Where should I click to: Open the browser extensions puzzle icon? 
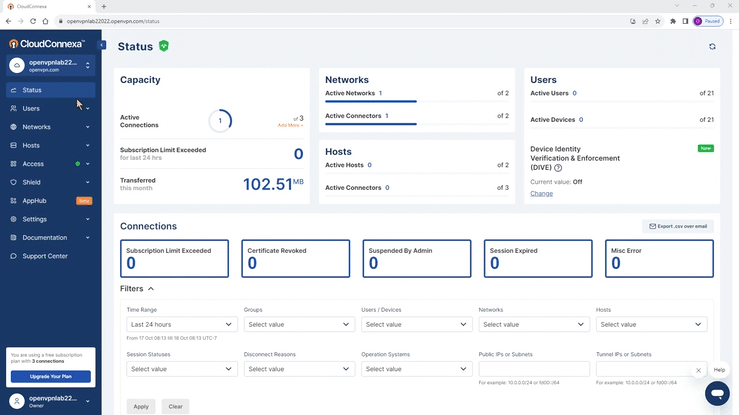pos(673,21)
